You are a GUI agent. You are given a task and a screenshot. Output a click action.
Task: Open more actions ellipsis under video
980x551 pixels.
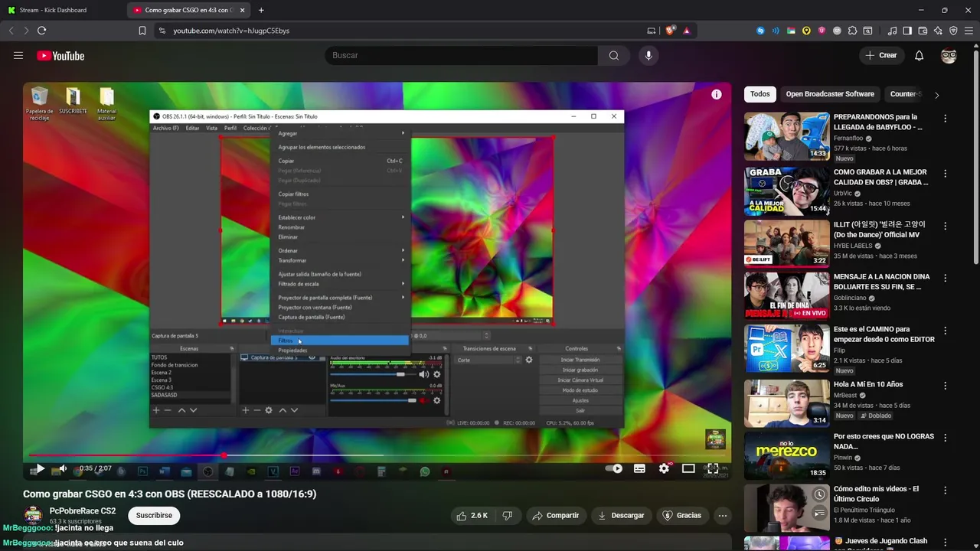pyautogui.click(x=722, y=516)
